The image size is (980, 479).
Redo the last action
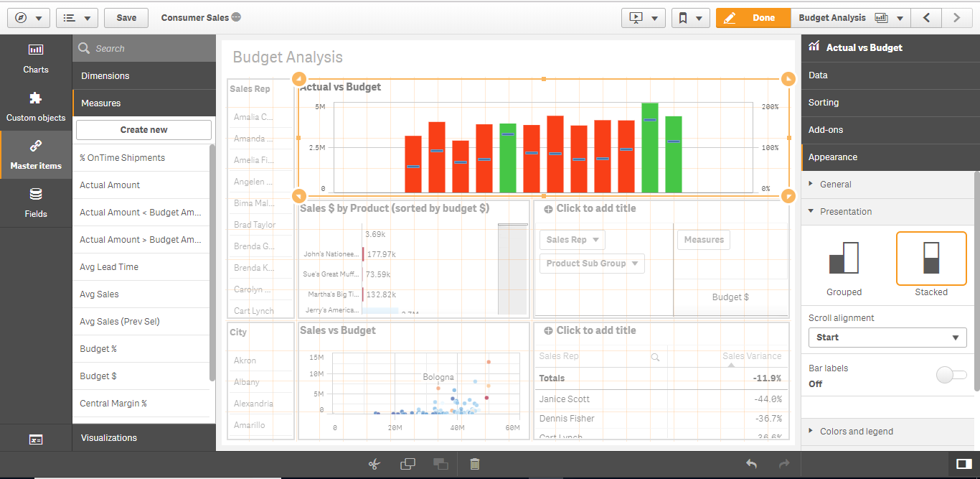pyautogui.click(x=785, y=464)
